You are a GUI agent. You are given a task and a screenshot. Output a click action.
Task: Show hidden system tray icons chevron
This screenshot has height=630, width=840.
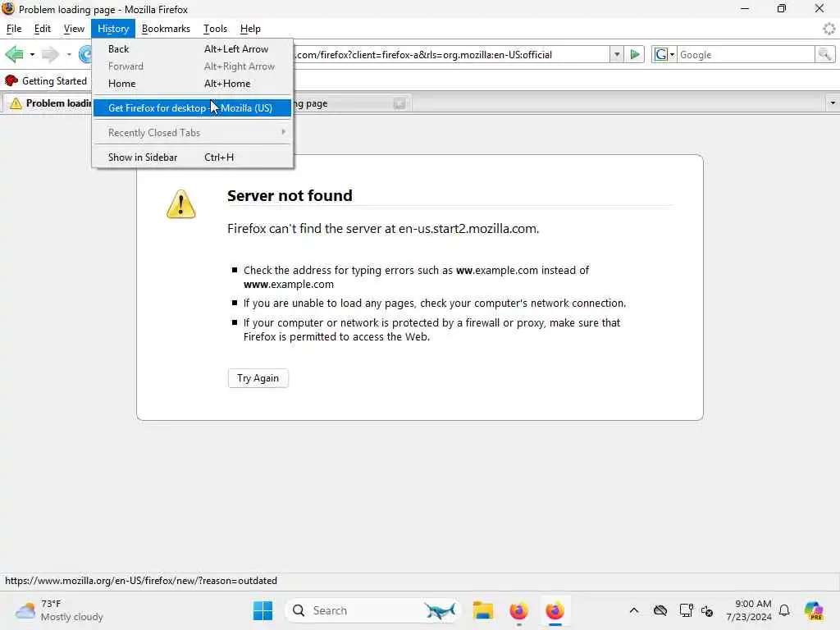(x=634, y=610)
